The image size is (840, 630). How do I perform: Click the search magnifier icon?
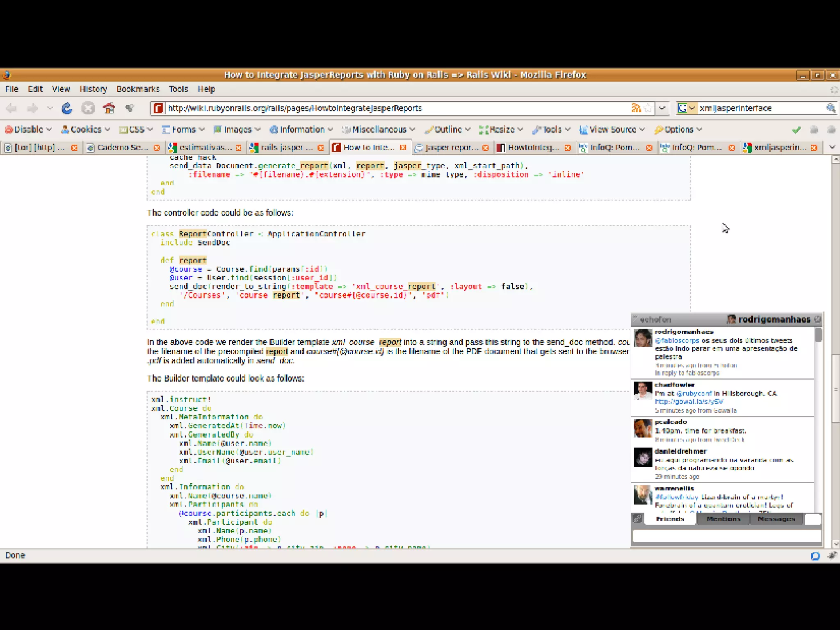tap(831, 108)
